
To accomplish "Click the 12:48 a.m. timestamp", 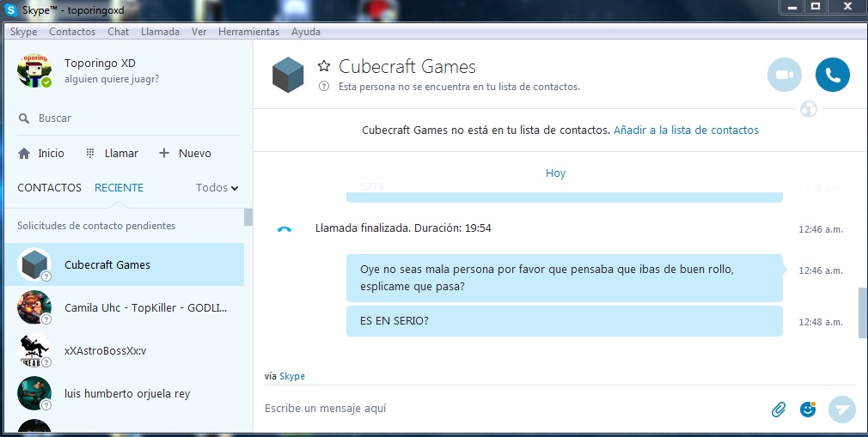I will 821,322.
